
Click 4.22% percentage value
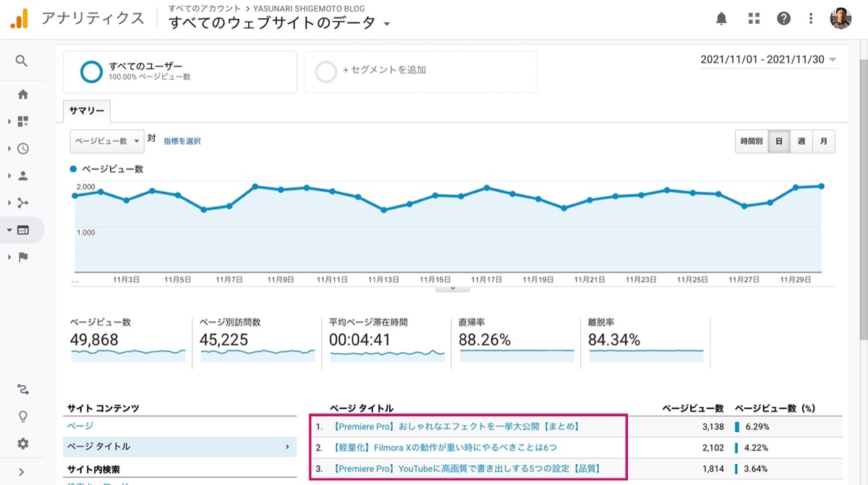(x=757, y=447)
